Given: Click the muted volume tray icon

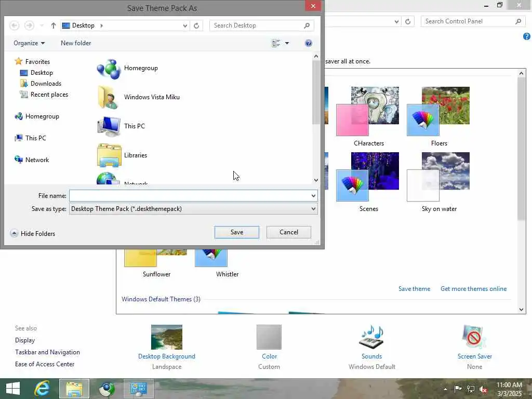Looking at the screenshot, I should 483,389.
